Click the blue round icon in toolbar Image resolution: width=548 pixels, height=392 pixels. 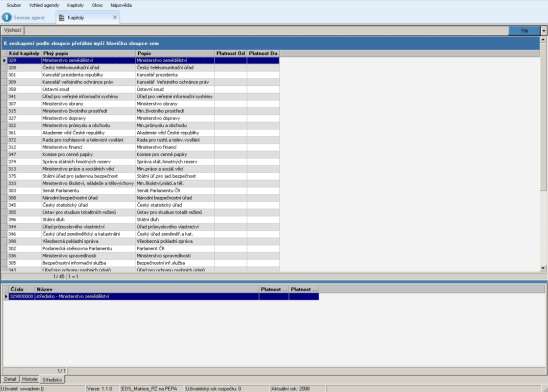click(x=7, y=17)
